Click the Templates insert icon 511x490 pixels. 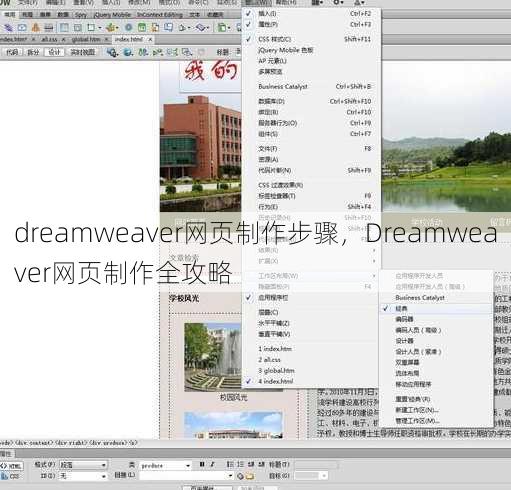tap(222, 27)
